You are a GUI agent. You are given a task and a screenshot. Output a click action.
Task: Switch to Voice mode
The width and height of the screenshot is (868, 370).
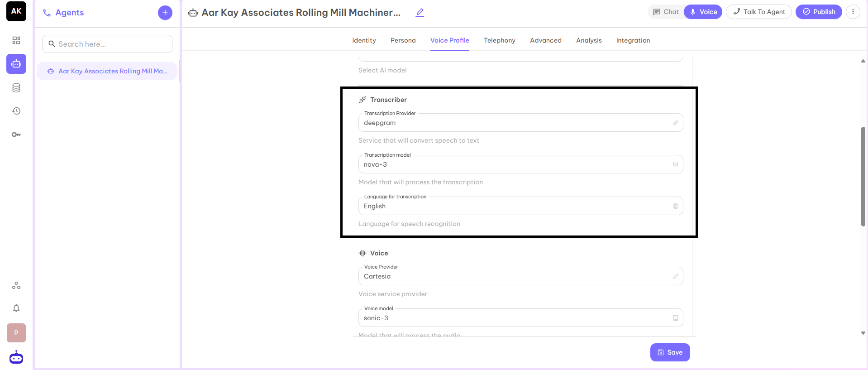[x=703, y=12]
